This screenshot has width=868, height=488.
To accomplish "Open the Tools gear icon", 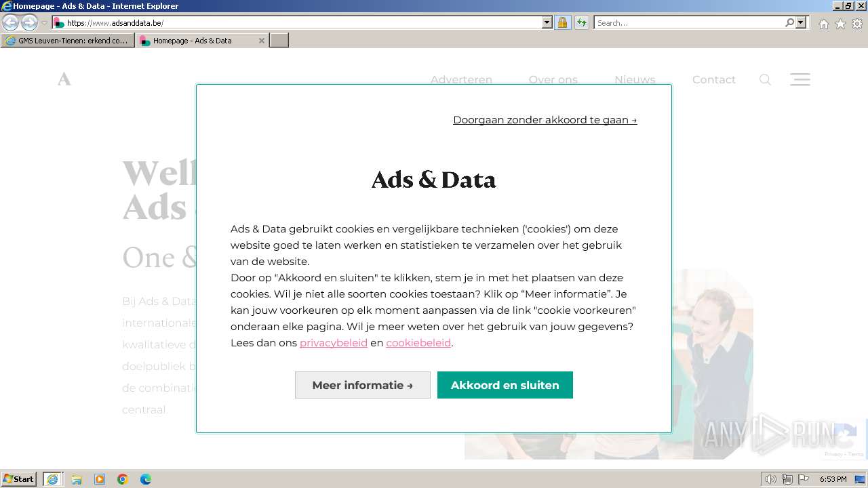I will click(857, 24).
